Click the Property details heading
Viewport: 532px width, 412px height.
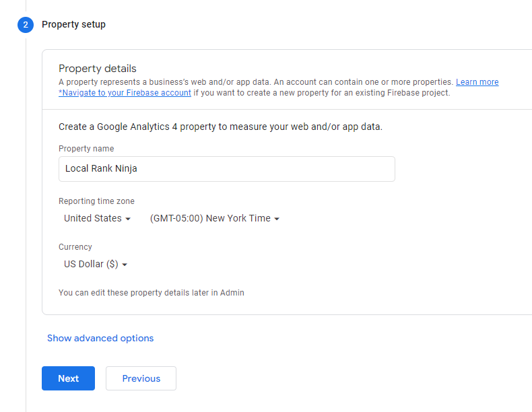pyautogui.click(x=98, y=69)
